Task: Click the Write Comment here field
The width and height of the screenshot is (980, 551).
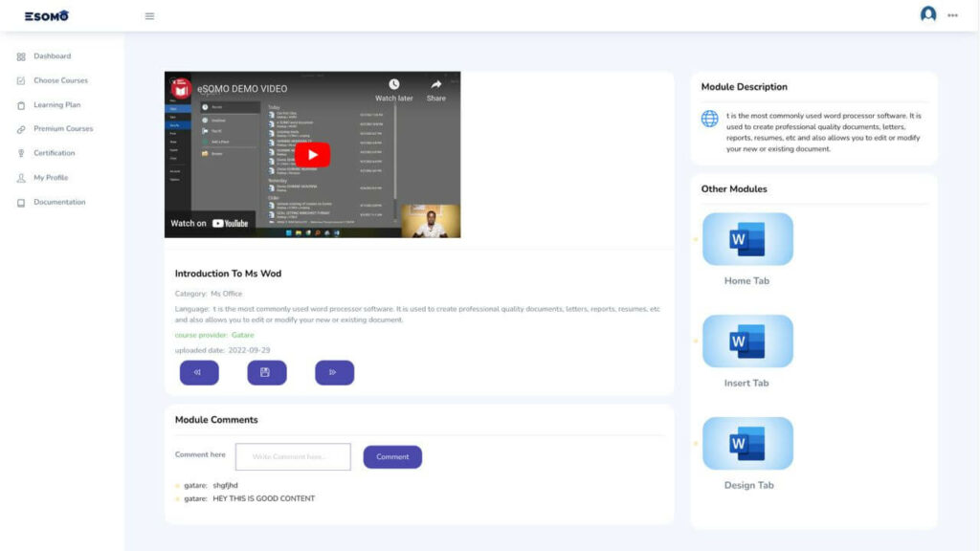Action: coord(293,457)
